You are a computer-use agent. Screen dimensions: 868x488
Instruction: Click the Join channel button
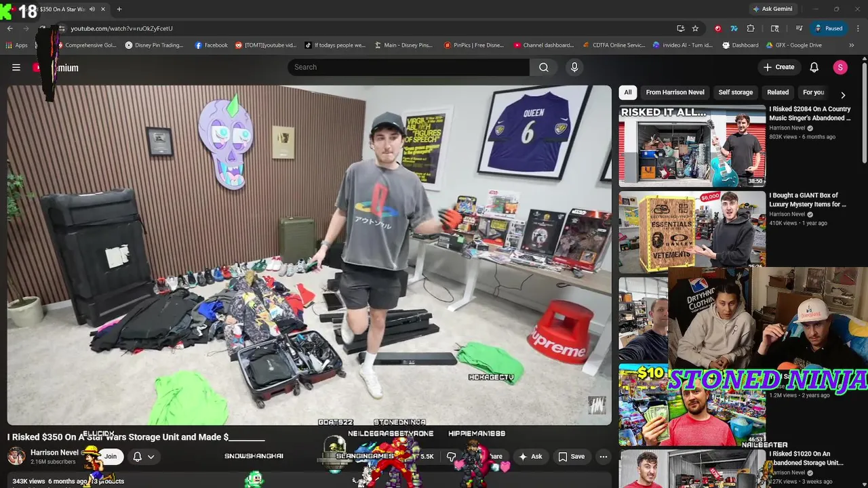point(111,457)
